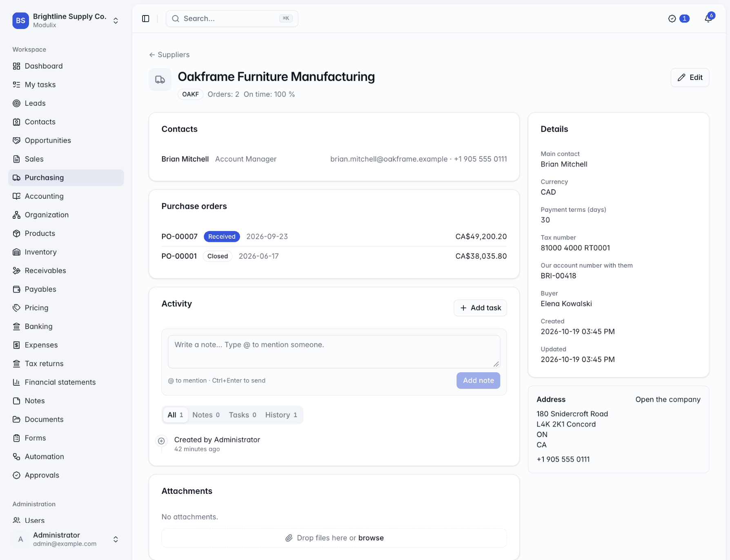The width and height of the screenshot is (730, 560).
Task: Go back to Suppliers list
Action: click(x=169, y=55)
